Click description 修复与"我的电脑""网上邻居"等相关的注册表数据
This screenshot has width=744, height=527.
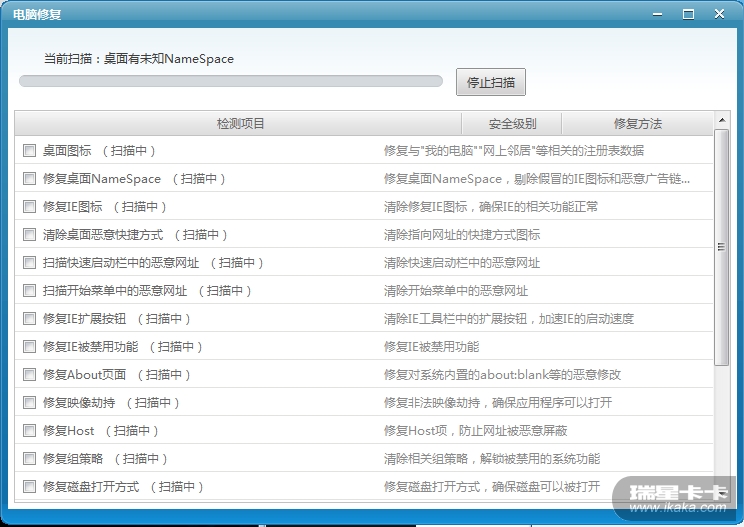(x=514, y=151)
